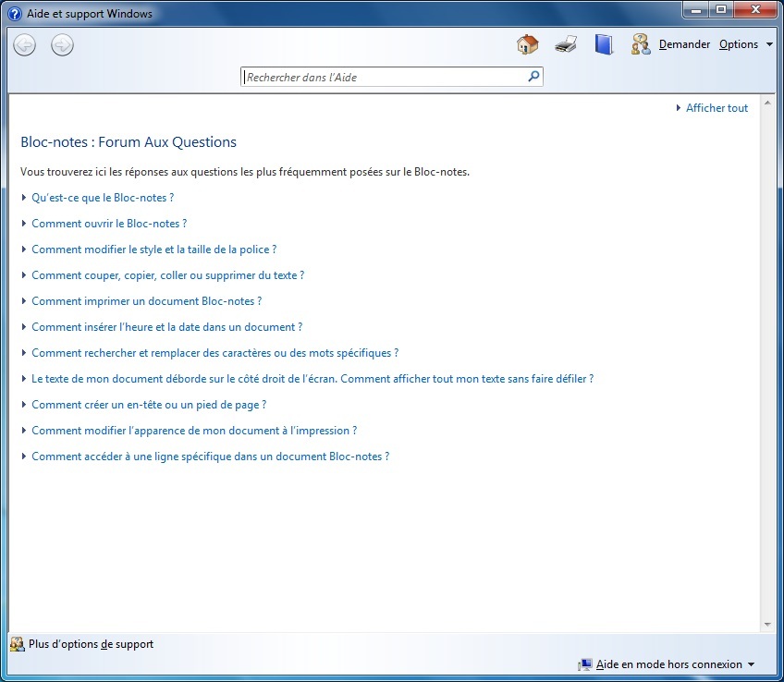Click the magnifier search icon
Screen dimensions: 784x682
point(533,78)
